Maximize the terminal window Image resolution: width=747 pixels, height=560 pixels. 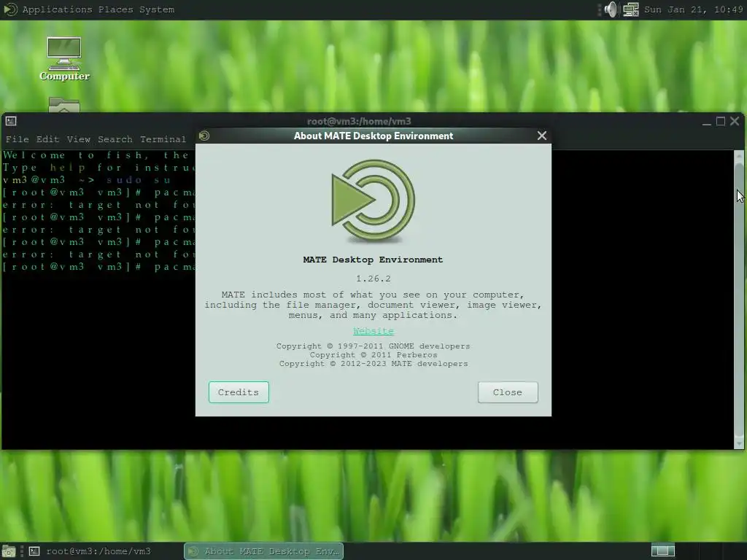pyautogui.click(x=721, y=122)
